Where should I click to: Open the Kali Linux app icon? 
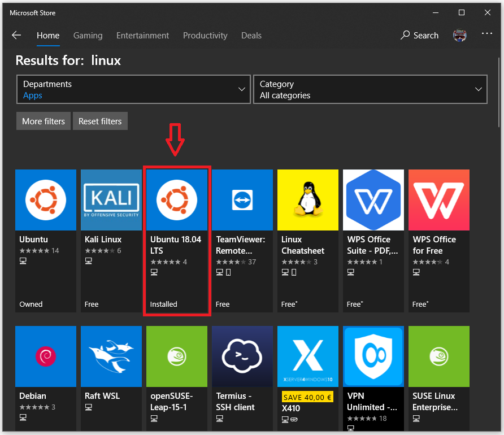coord(111,200)
